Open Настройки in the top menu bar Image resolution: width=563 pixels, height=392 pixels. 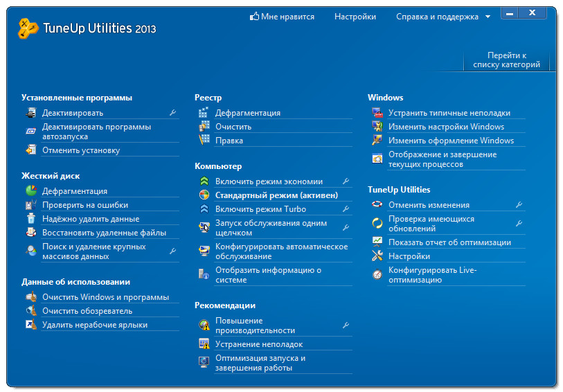pos(355,17)
